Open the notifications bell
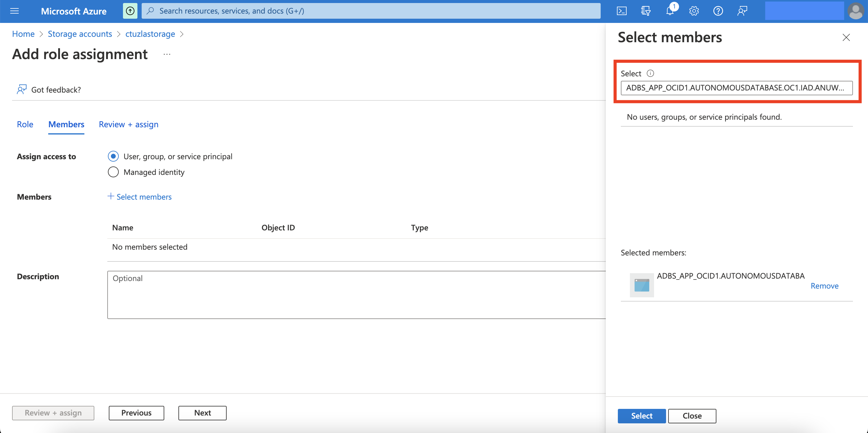The height and width of the screenshot is (433, 868). point(670,11)
